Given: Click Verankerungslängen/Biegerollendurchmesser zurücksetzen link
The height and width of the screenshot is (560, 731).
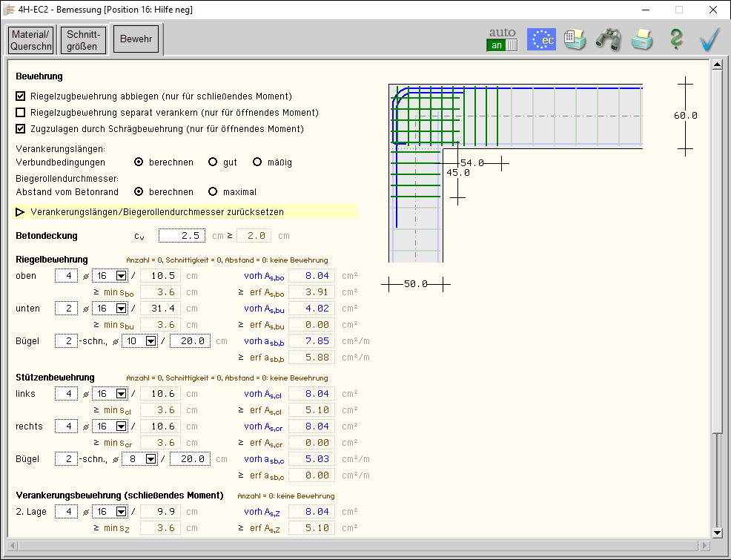Looking at the screenshot, I should coord(156,212).
